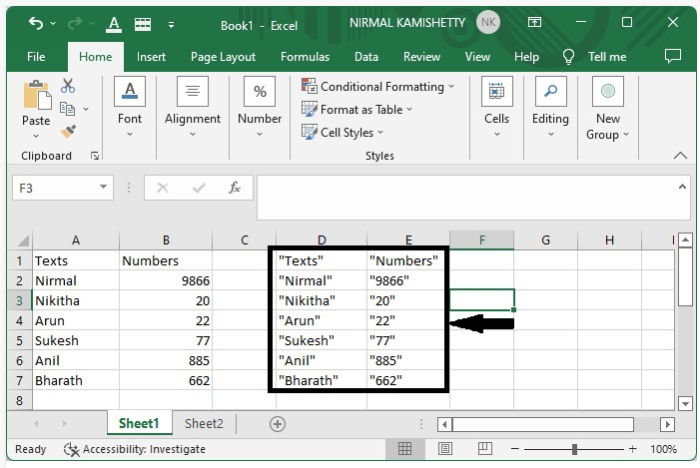This screenshot has width=700, height=468.
Task: Open the Copy options arrow
Action: tap(86, 109)
